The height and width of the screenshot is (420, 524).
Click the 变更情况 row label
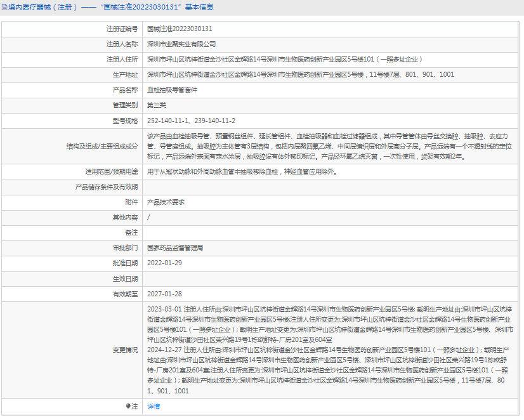pos(125,350)
